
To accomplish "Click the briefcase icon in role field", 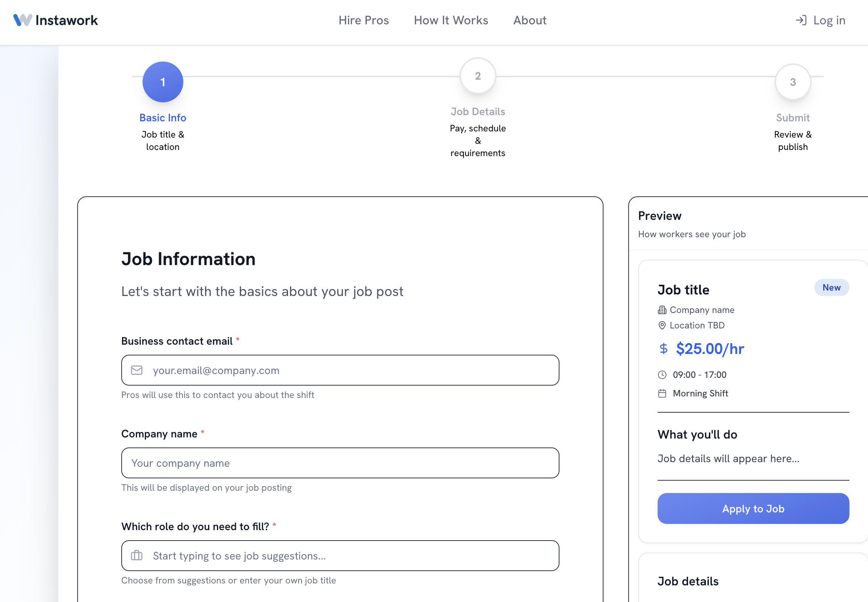I will coord(137,556).
